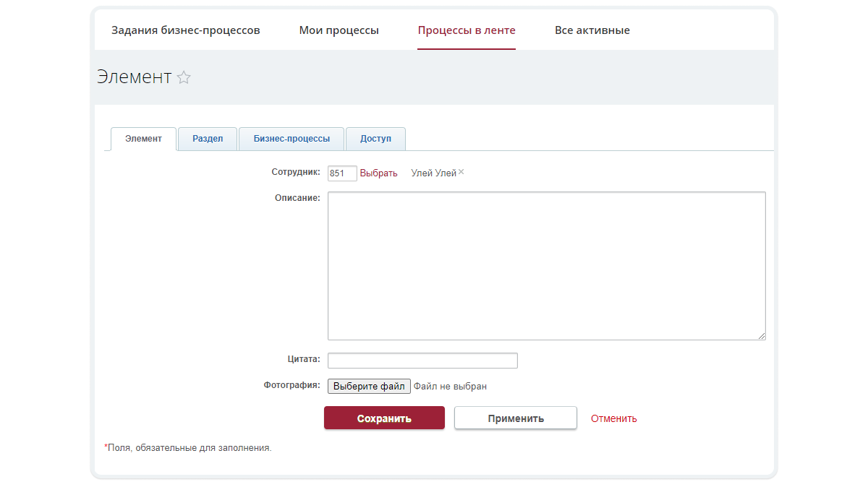Click the Отменить link
This screenshot has width=868, height=495.
pyautogui.click(x=614, y=418)
